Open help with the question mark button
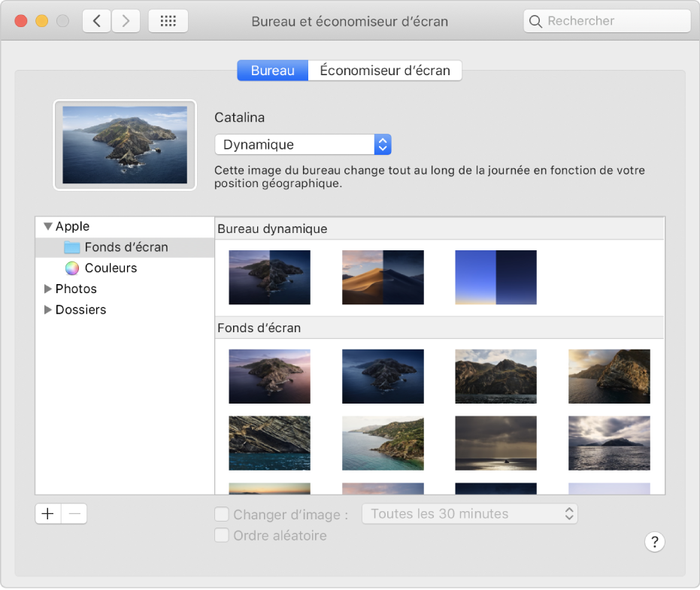Image resolution: width=700 pixels, height=590 pixels. (654, 542)
